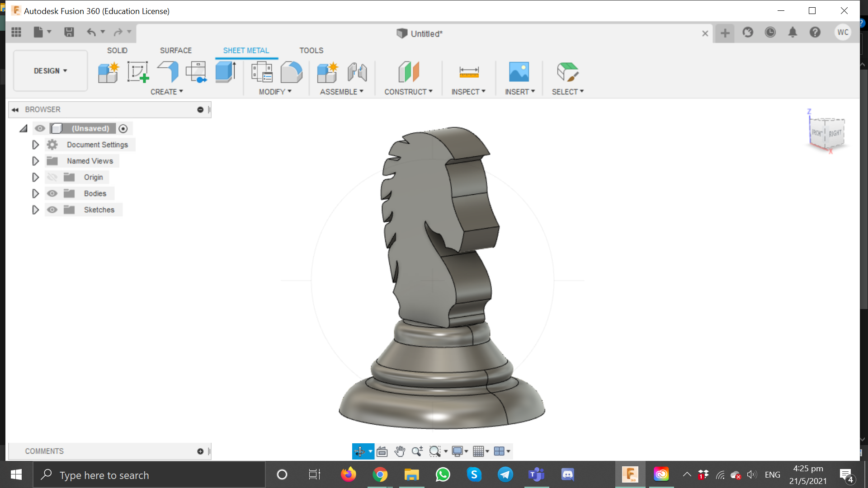Image resolution: width=868 pixels, height=488 pixels.
Task: Toggle visibility of Bodies folder
Action: click(x=52, y=193)
